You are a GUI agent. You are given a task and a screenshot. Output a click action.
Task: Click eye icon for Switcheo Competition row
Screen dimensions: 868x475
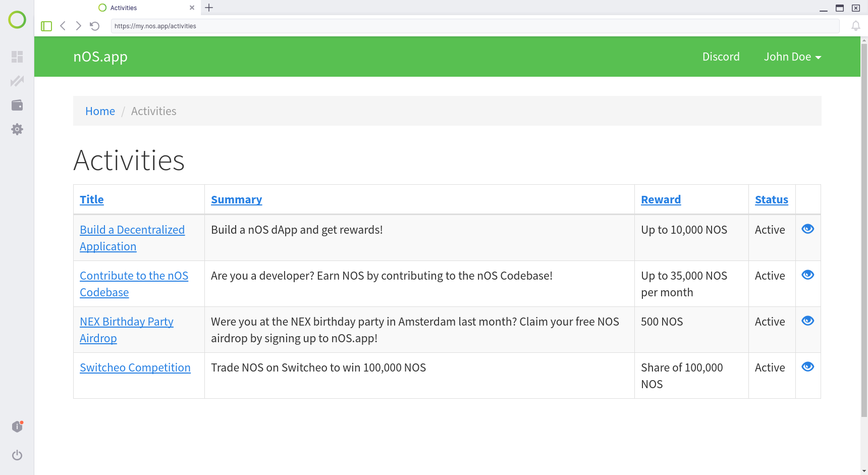click(x=807, y=366)
